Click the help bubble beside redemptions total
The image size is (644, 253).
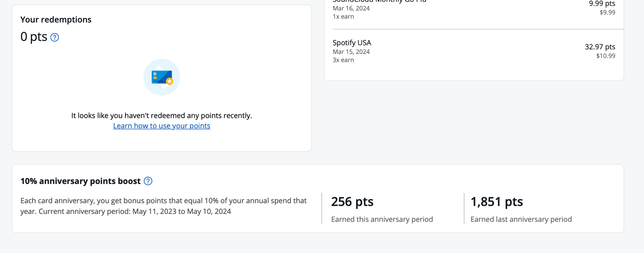[54, 37]
